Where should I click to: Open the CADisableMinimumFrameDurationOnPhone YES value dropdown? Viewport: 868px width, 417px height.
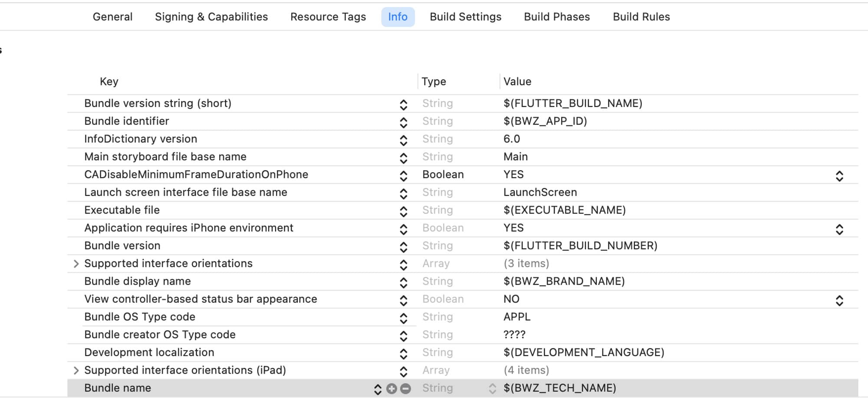(x=839, y=176)
